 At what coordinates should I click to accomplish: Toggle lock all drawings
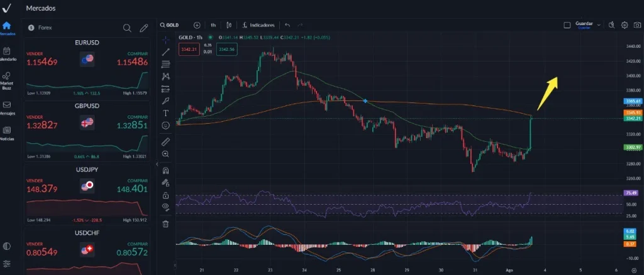pyautogui.click(x=165, y=195)
